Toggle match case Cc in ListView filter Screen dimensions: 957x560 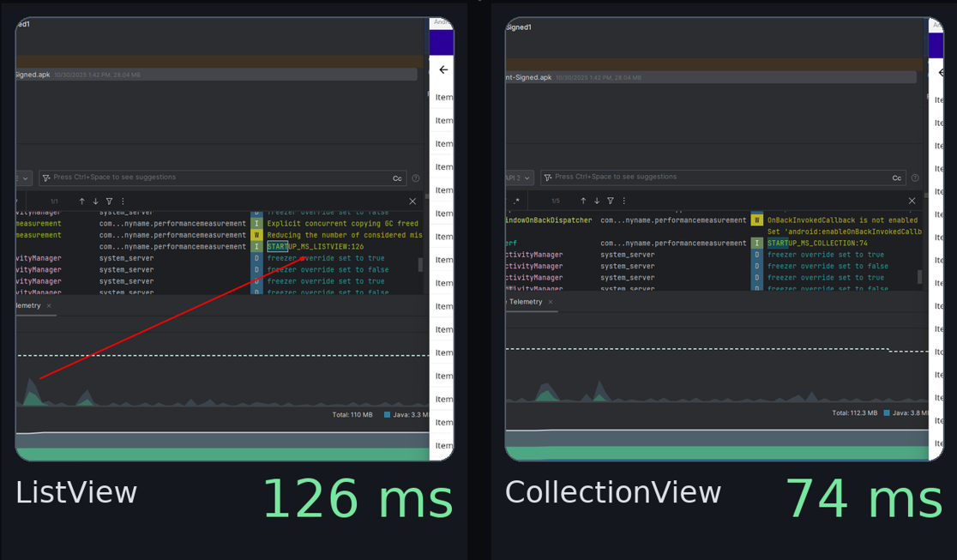click(397, 178)
